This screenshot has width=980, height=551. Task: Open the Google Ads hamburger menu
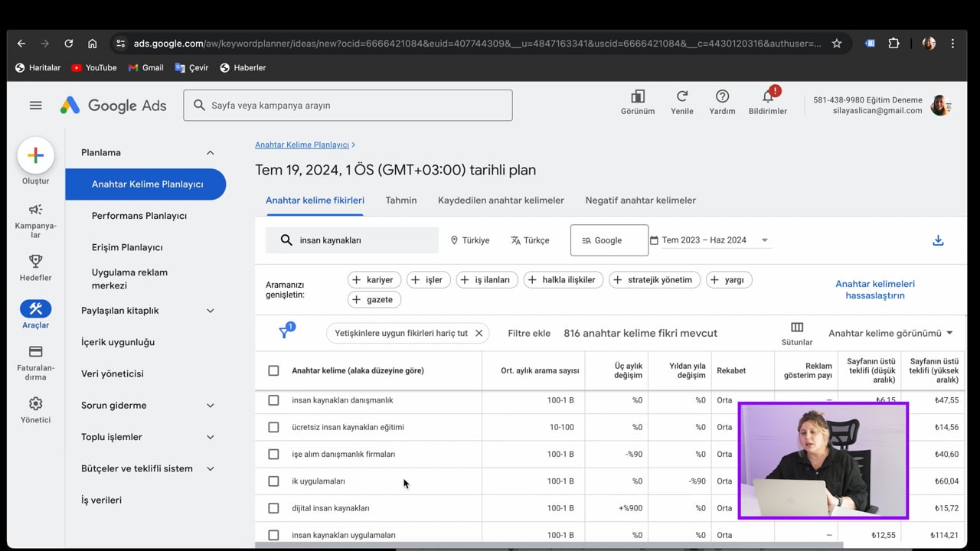click(36, 106)
